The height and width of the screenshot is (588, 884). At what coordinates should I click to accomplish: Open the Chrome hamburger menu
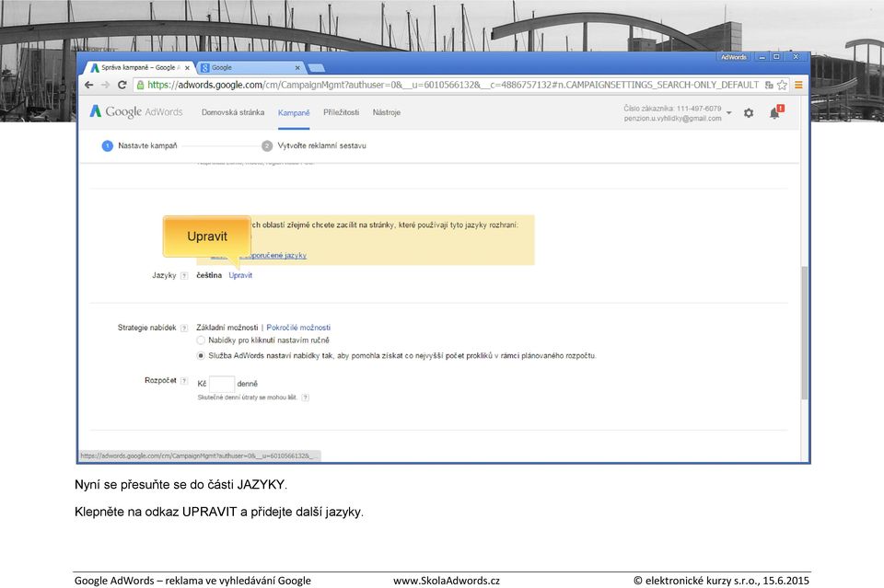pos(798,85)
